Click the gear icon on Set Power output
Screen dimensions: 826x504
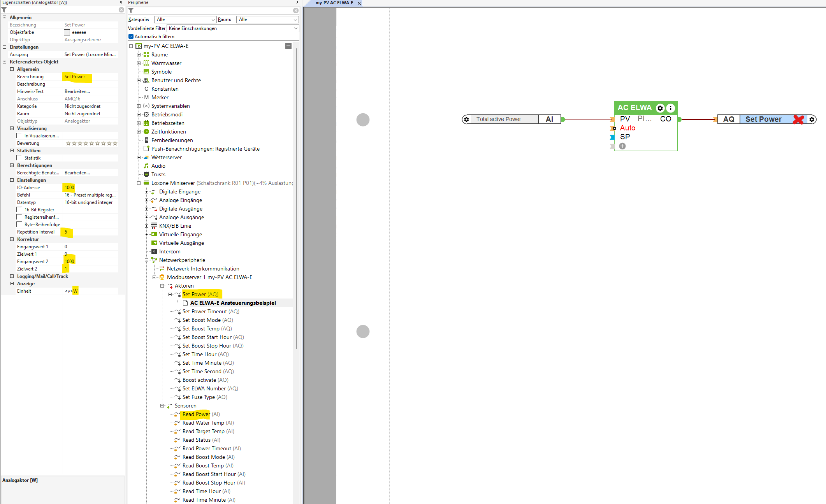point(812,119)
